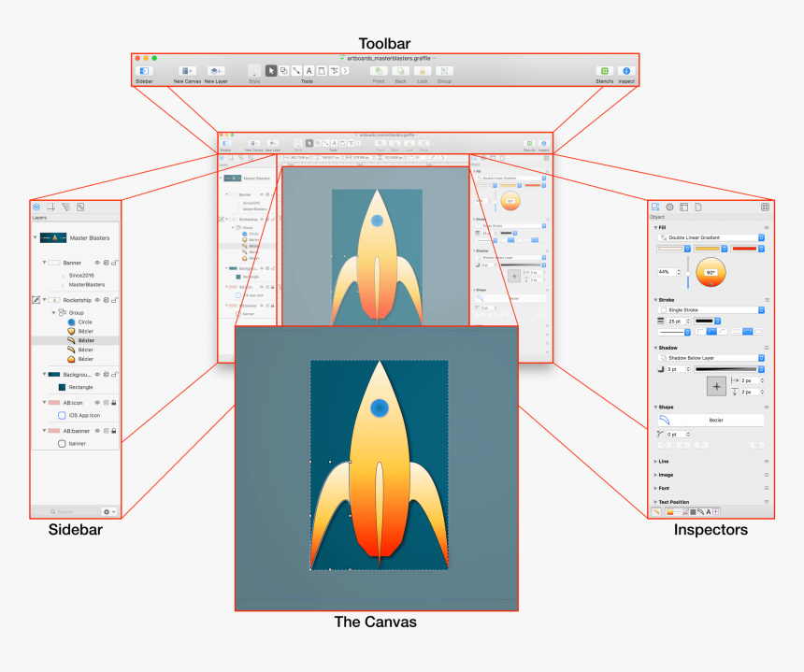This screenshot has height=672, width=804.
Task: Collapse the Group in Rocketship layer
Action: (x=53, y=312)
